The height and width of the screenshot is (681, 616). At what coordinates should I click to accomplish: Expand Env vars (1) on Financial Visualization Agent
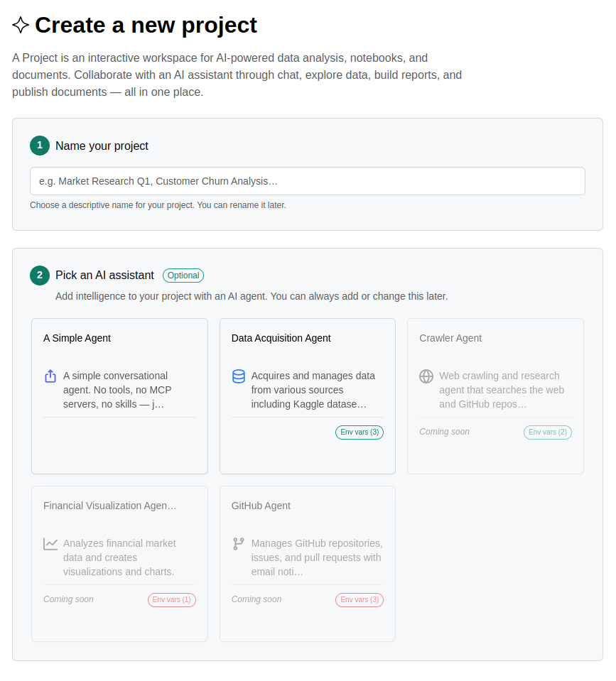(x=171, y=599)
